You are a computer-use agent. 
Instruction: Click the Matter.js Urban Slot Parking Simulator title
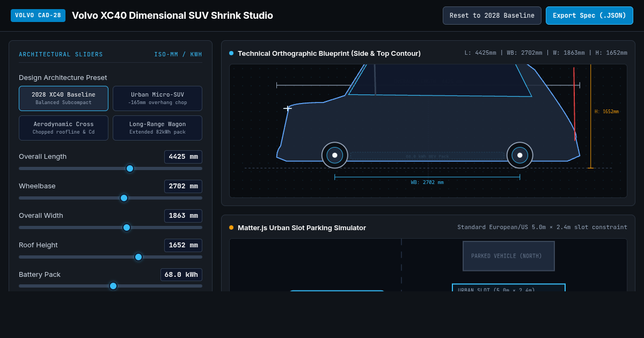(x=302, y=227)
